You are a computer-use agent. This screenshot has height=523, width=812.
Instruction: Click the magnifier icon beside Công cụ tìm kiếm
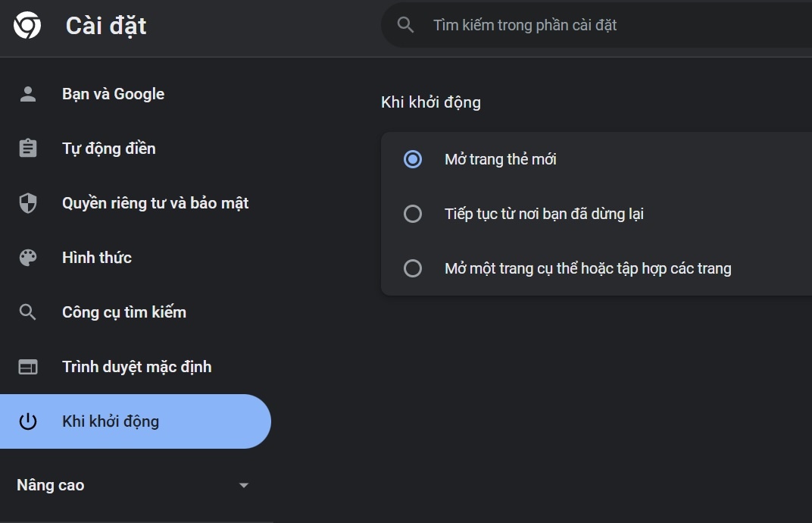tap(28, 312)
